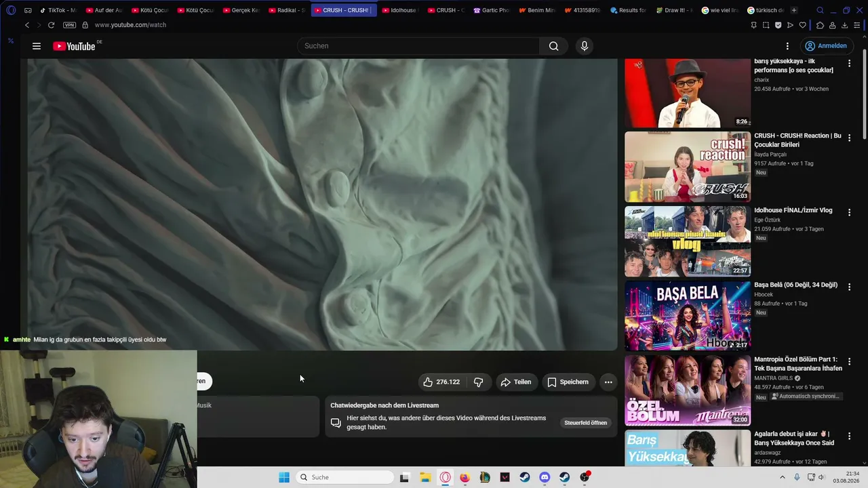Open Idolhouse FİNAL/İzmir Vlog thumbnail
Image resolution: width=868 pixels, height=488 pixels.
pos(688,241)
